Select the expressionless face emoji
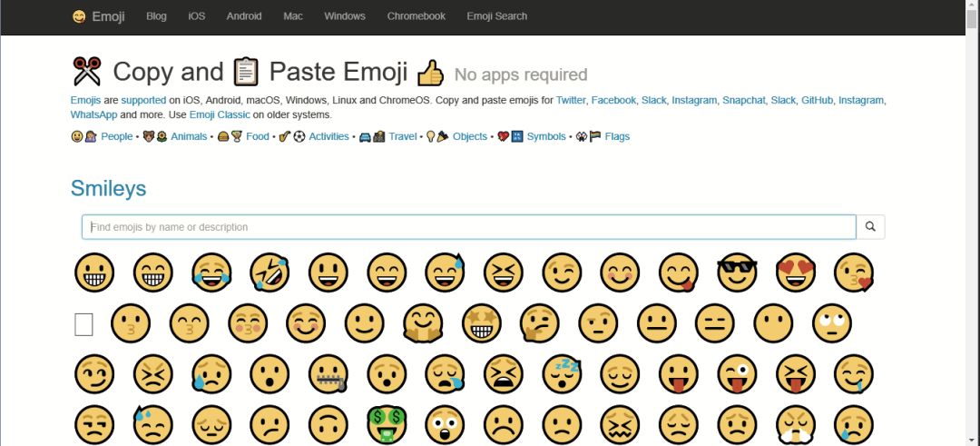Image resolution: width=980 pixels, height=446 pixels. [x=715, y=323]
